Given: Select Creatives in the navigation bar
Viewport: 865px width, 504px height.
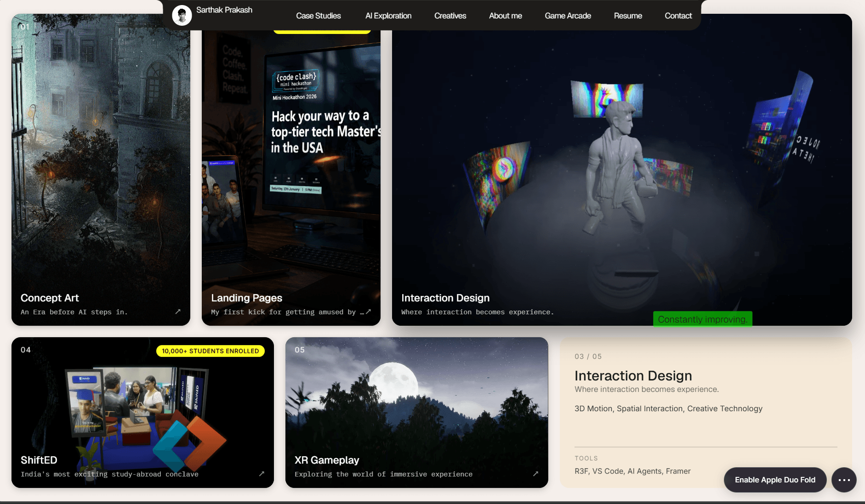Looking at the screenshot, I should coord(450,16).
